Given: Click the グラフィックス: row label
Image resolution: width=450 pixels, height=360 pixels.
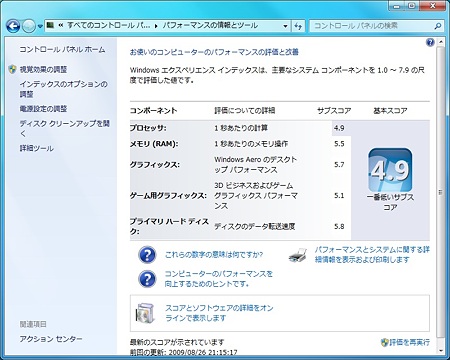Looking at the screenshot, I should point(155,165).
